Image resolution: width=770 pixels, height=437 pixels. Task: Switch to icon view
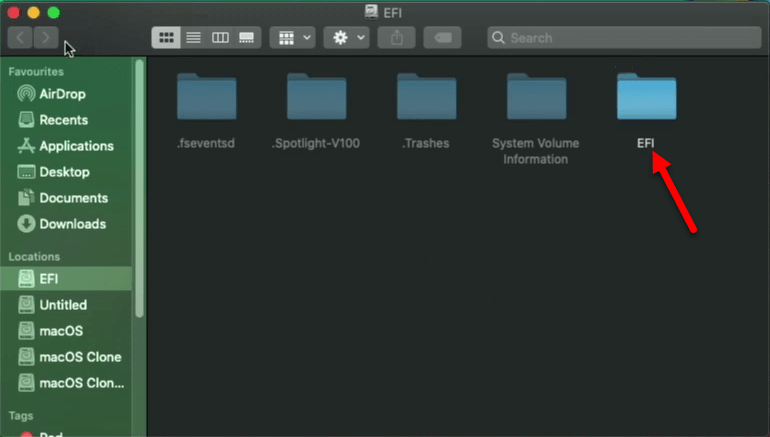click(166, 38)
